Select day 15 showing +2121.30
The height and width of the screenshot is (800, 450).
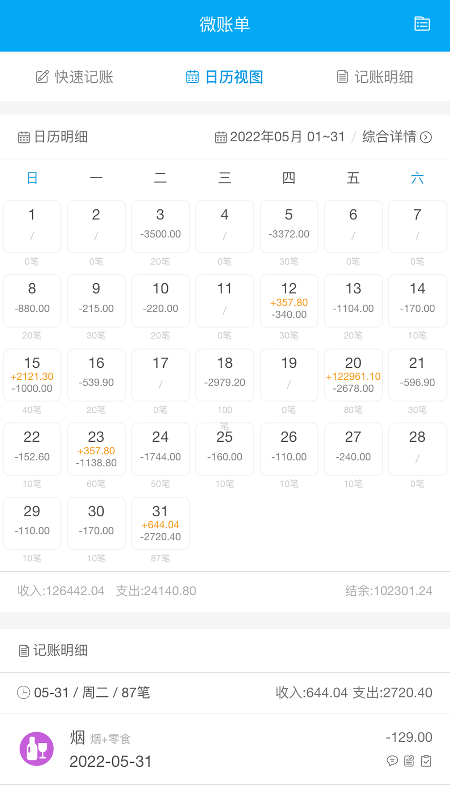(32, 375)
